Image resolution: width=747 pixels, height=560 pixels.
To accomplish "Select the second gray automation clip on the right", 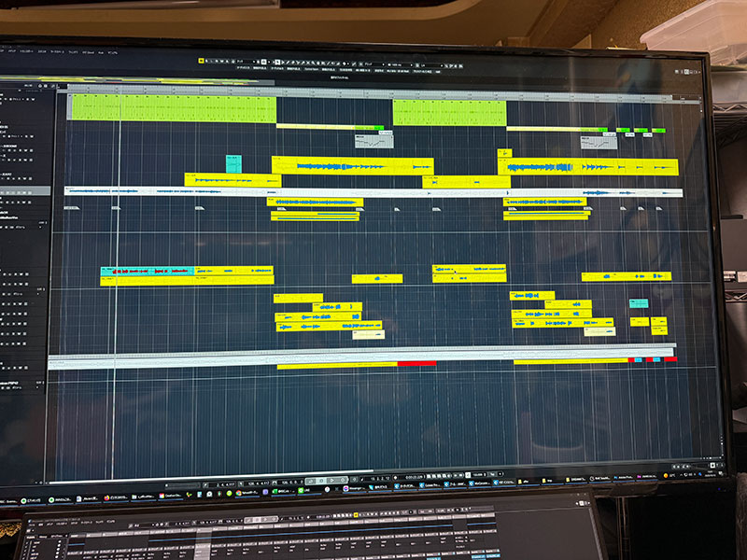I will click(x=599, y=143).
